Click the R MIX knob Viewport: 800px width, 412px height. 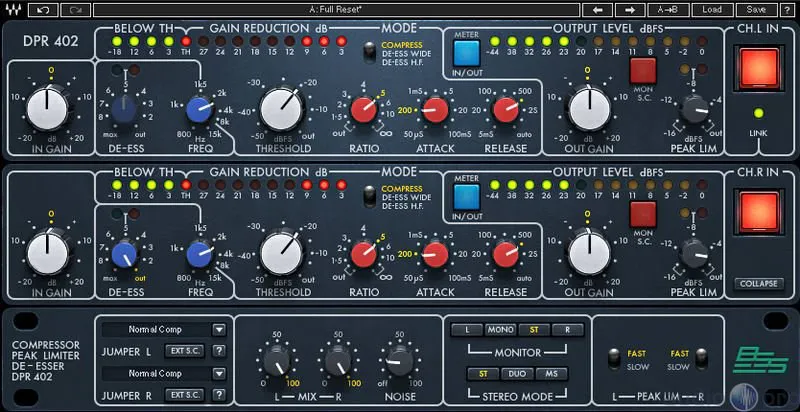[338, 360]
